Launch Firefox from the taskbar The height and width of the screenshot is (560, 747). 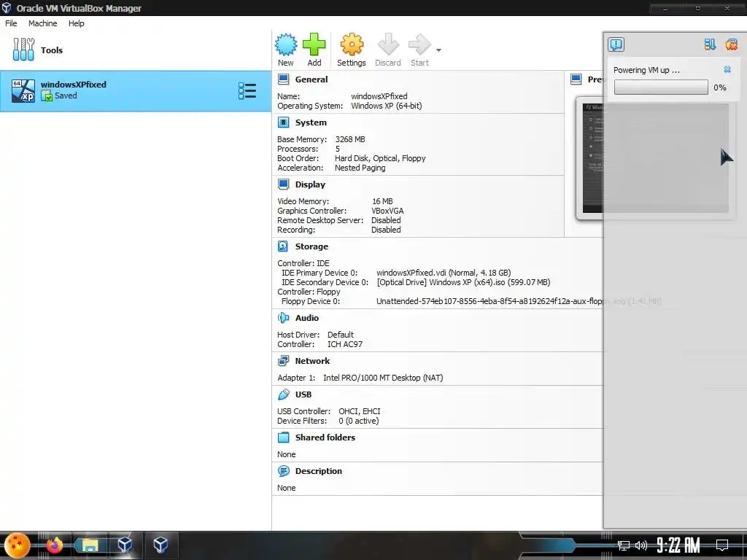tap(54, 545)
